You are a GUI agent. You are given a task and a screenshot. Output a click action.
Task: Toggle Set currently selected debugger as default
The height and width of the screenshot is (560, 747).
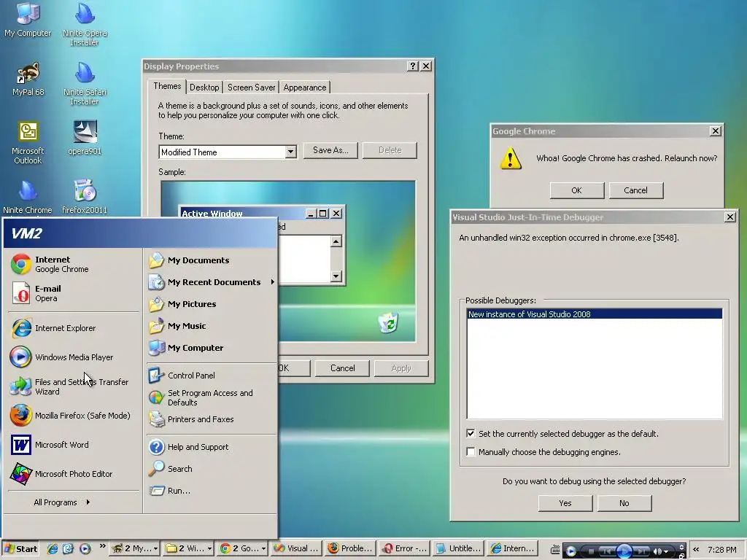point(471,433)
